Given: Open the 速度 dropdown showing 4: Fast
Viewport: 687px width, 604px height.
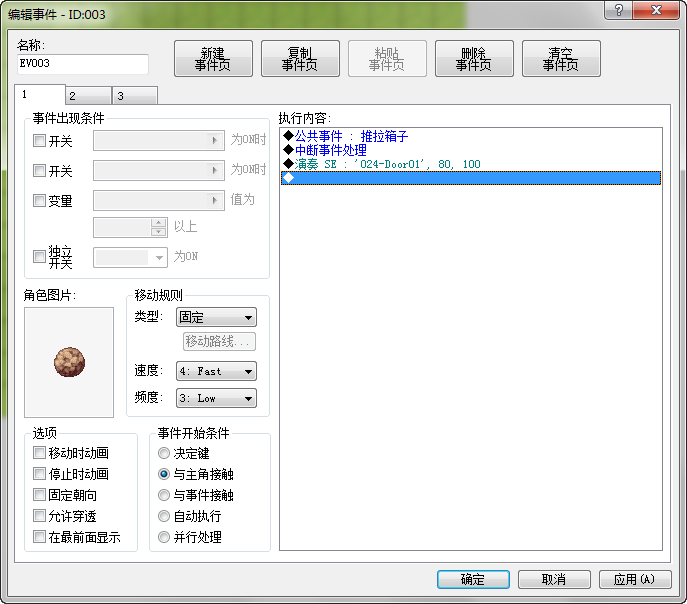Looking at the screenshot, I should tap(216, 371).
